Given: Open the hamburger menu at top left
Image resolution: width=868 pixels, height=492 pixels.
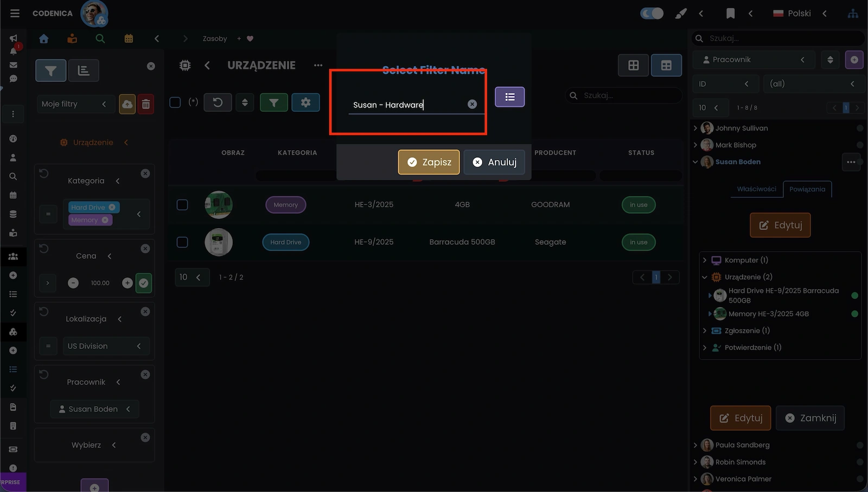Looking at the screenshot, I should [x=15, y=13].
